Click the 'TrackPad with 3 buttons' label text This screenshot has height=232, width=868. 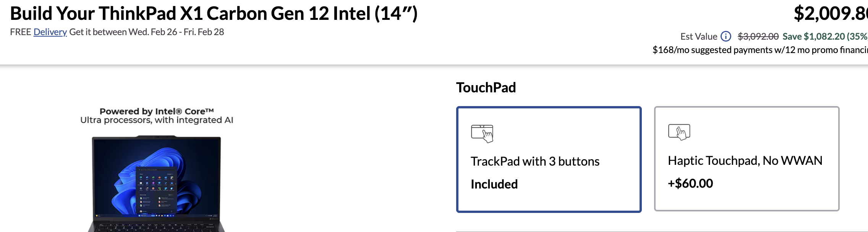pyautogui.click(x=535, y=161)
